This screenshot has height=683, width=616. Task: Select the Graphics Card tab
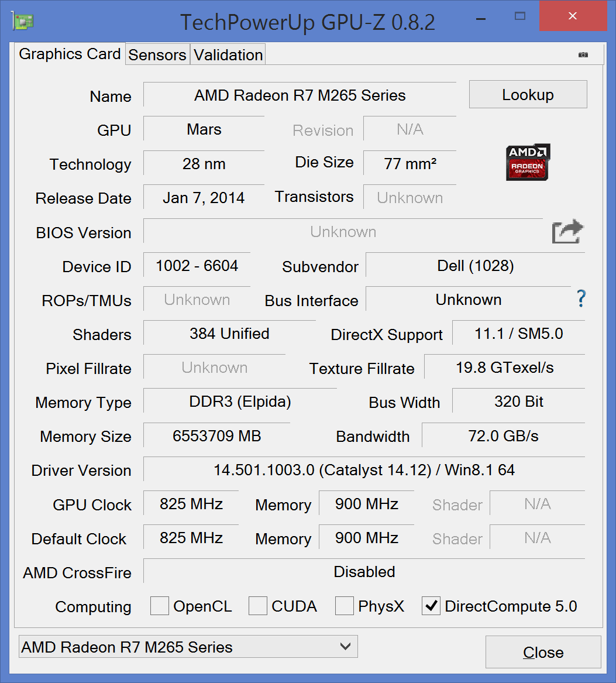pos(70,54)
